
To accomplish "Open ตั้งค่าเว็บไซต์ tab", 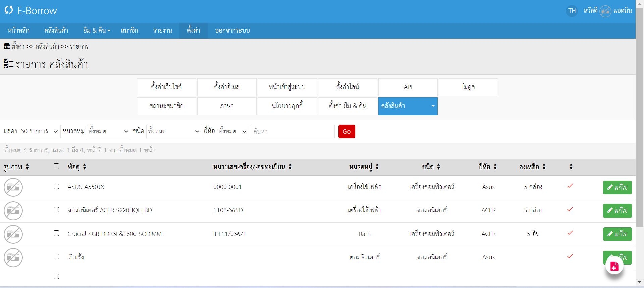I will coord(166,87).
